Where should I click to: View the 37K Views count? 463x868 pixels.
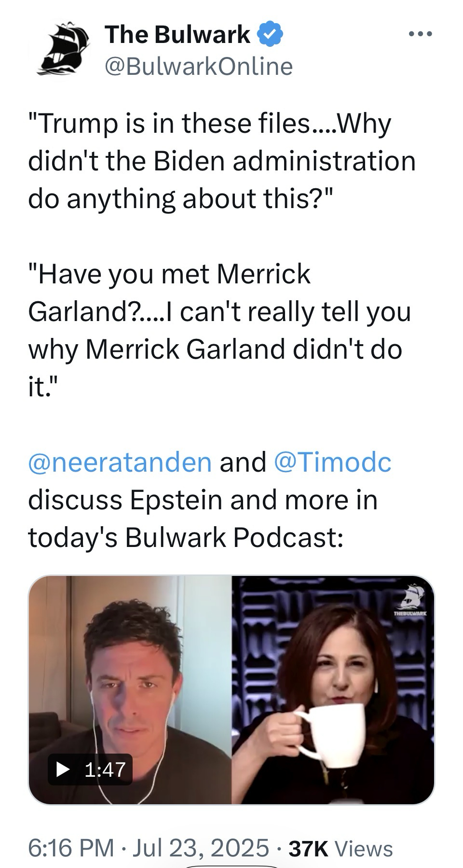pyautogui.click(x=340, y=848)
